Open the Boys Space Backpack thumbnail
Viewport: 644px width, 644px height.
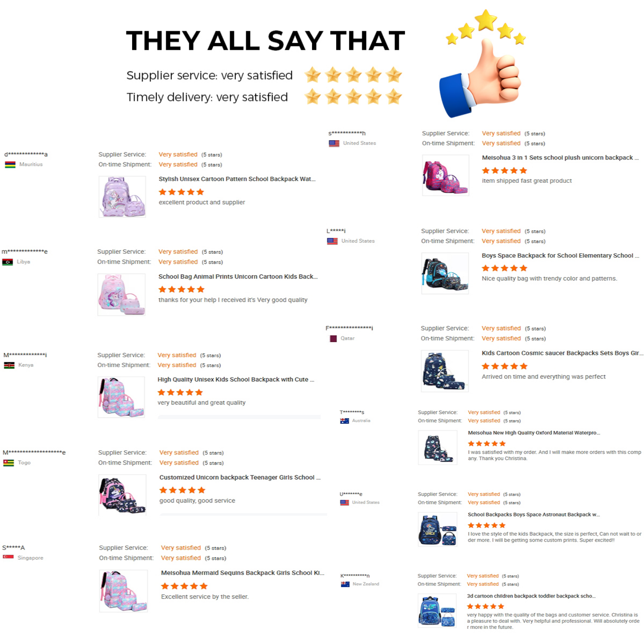pyautogui.click(x=445, y=273)
